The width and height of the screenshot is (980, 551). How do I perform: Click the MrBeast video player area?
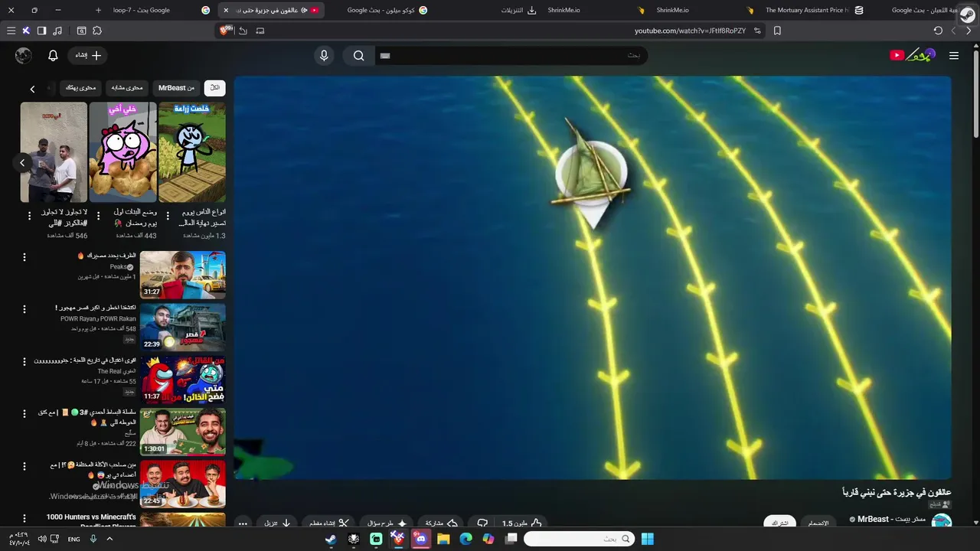593,278
